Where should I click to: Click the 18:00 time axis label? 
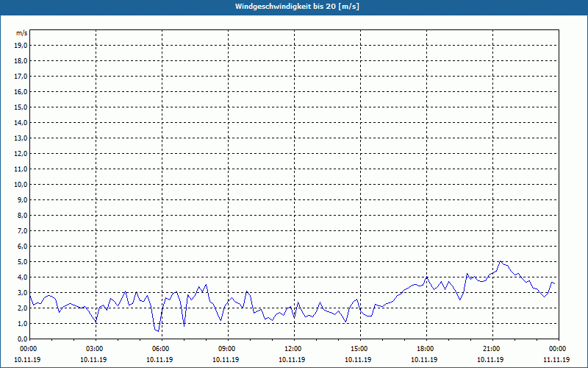click(x=426, y=349)
